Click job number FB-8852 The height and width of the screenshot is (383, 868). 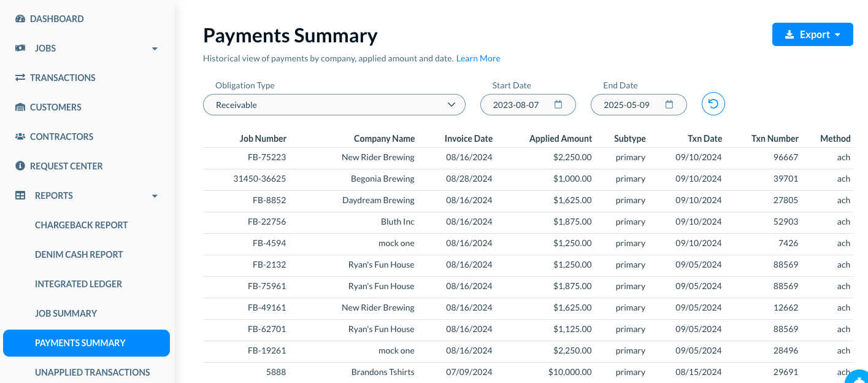(x=269, y=200)
